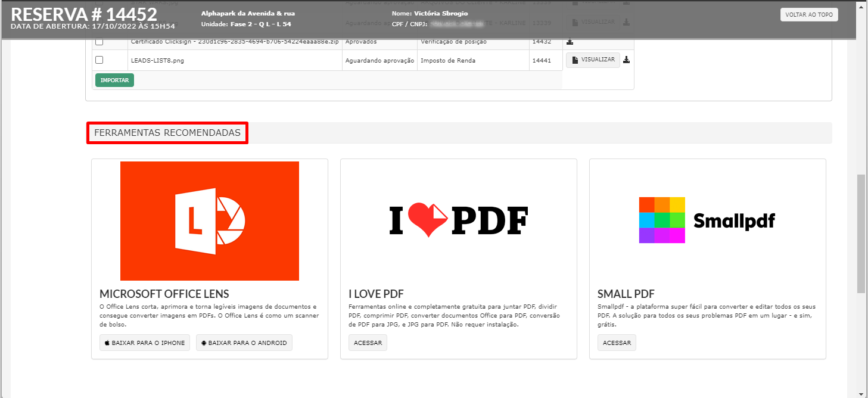The height and width of the screenshot is (398, 868).
Task: Click the I LOVE PDF heading
Action: click(376, 294)
